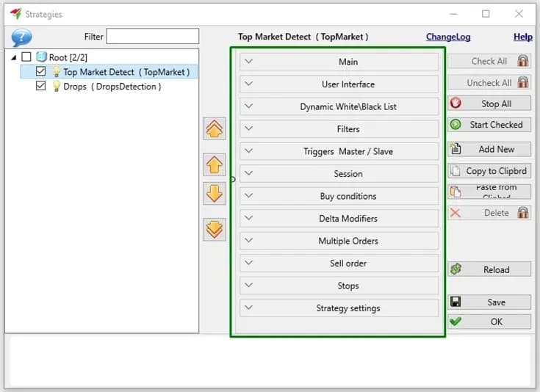Image resolution: width=540 pixels, height=392 pixels.
Task: Collapse the Root tree node arrow
Action: [x=14, y=57]
